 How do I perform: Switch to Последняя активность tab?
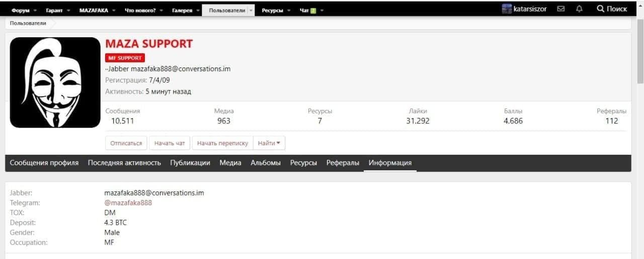pos(124,163)
